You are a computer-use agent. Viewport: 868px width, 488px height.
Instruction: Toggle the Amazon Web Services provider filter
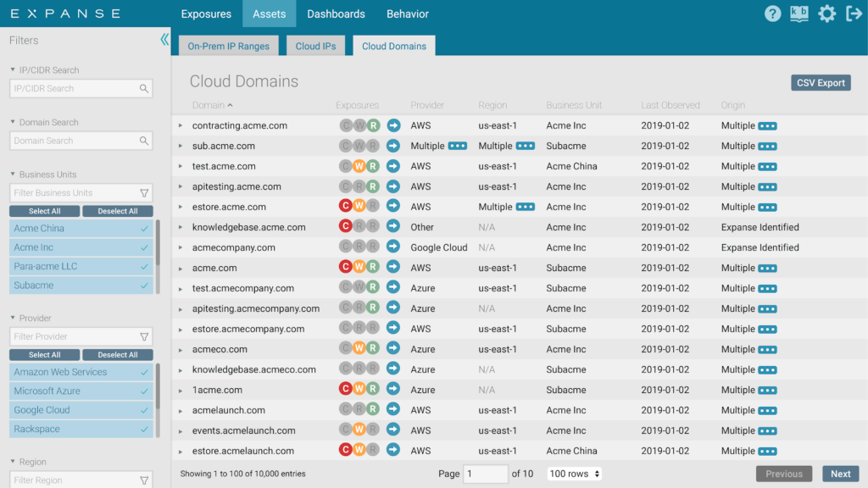[x=81, y=372]
